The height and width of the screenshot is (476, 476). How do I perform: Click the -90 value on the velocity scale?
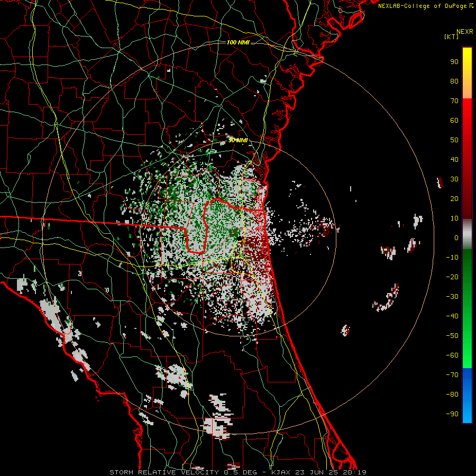[x=452, y=414]
